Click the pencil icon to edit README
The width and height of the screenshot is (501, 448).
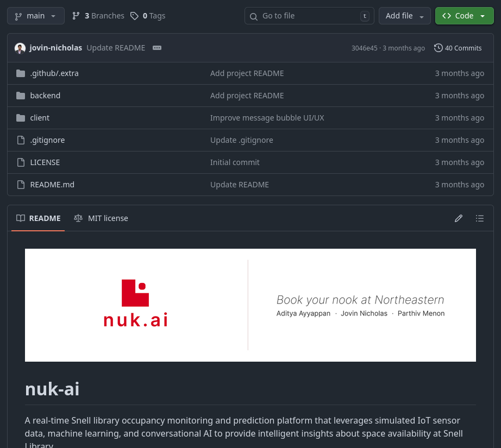(x=459, y=218)
